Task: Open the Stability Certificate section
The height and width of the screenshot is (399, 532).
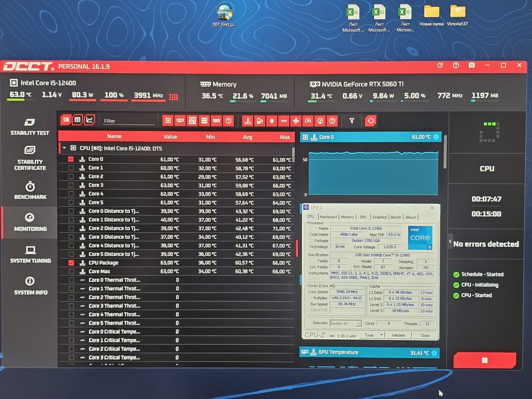Action: pyautogui.click(x=30, y=158)
